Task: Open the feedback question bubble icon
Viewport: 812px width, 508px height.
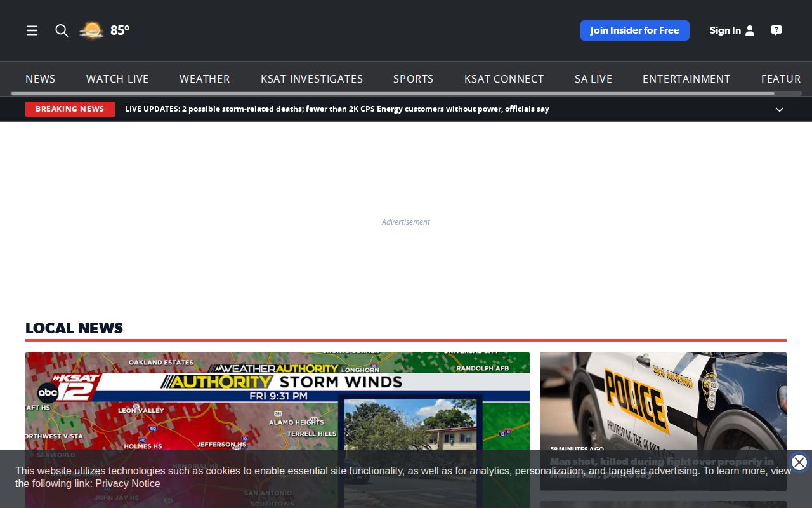Action: click(776, 30)
